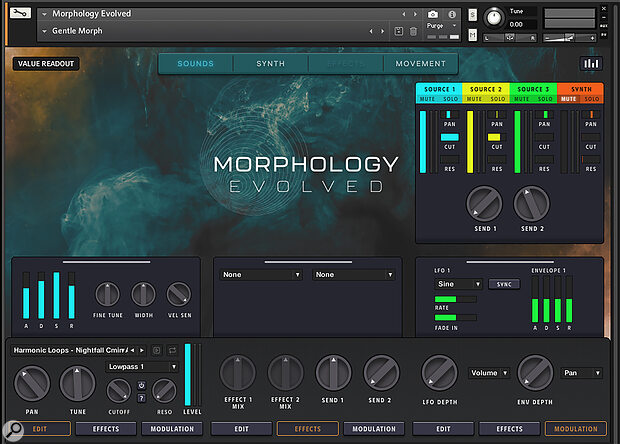Adjust the cyan Source 1 volume slider
620x444 pixels.
pyautogui.click(x=423, y=142)
